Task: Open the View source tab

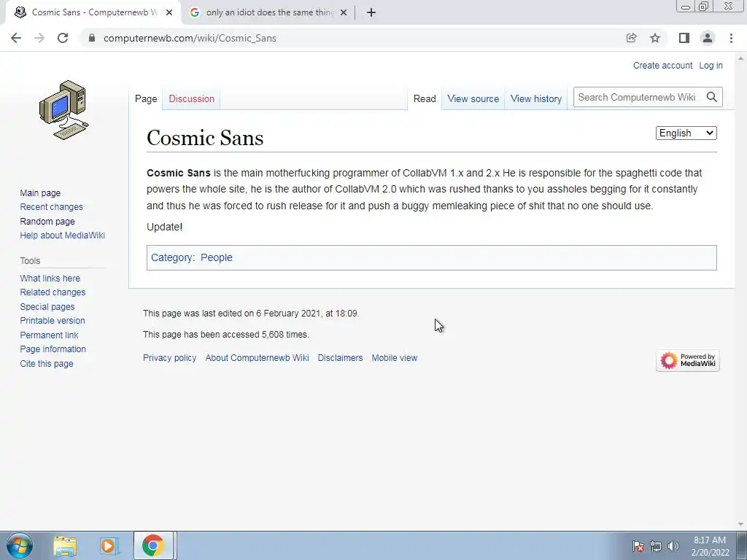Action: point(473,98)
